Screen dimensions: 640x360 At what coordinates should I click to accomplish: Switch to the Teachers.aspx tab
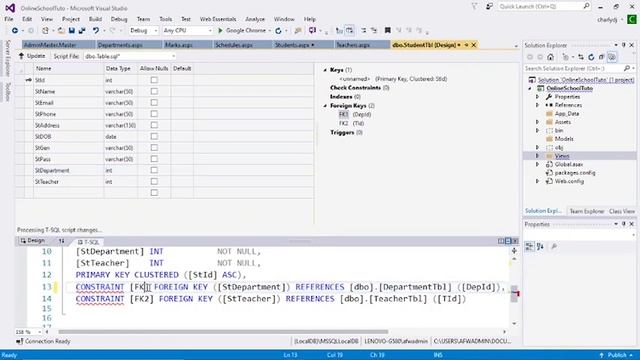[353, 45]
